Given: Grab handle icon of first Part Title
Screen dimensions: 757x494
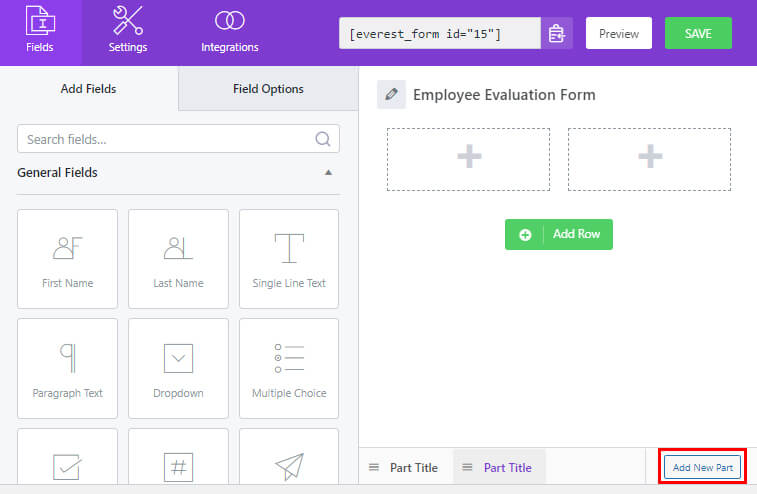Looking at the screenshot, I should (x=374, y=467).
